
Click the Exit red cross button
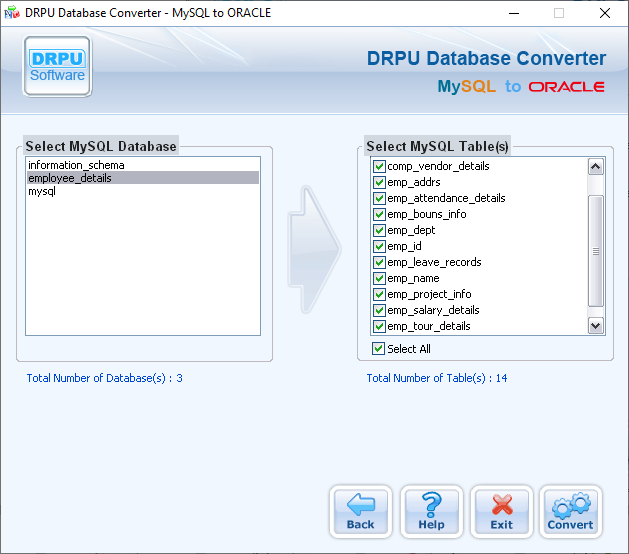tap(501, 511)
